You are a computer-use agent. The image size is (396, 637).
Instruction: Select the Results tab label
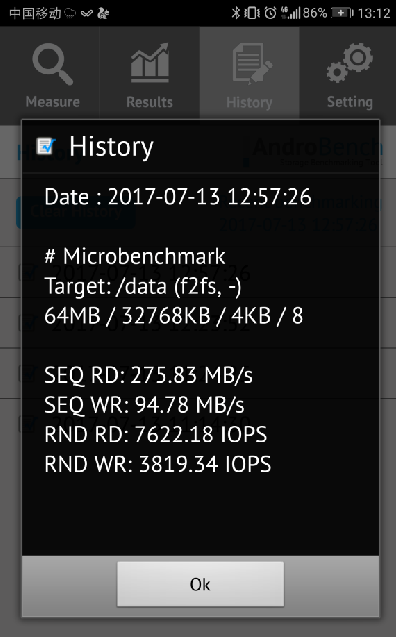point(149,102)
